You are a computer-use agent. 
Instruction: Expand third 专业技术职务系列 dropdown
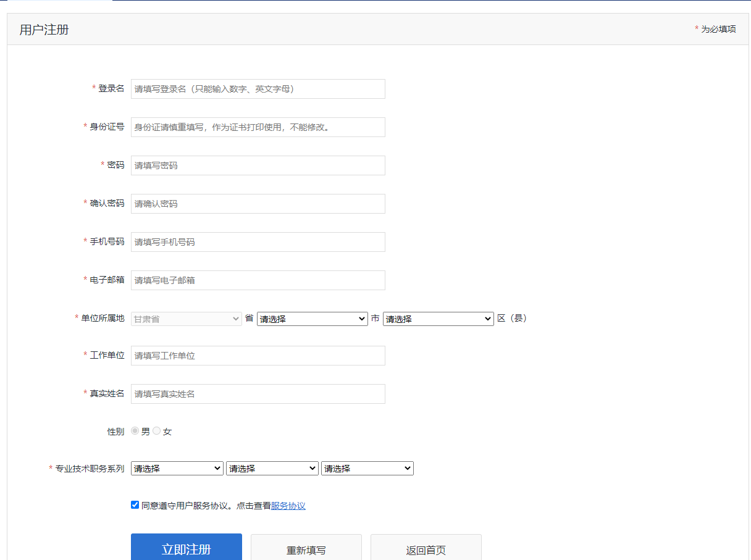pyautogui.click(x=367, y=469)
